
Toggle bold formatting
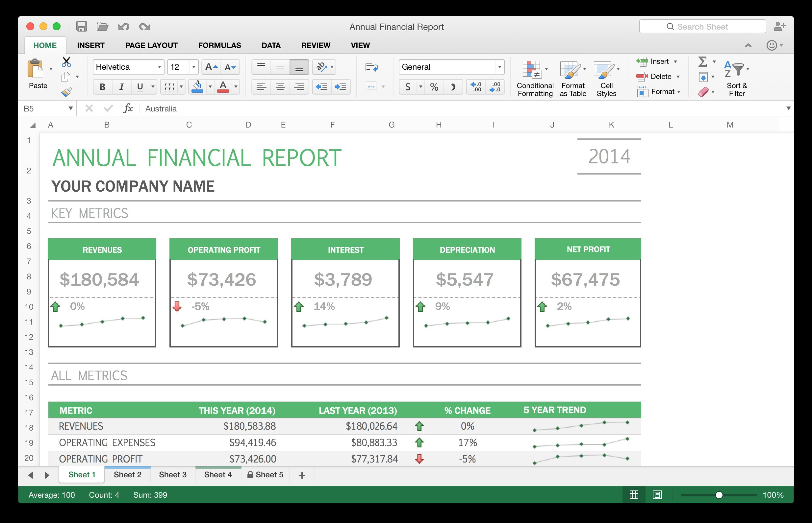102,86
